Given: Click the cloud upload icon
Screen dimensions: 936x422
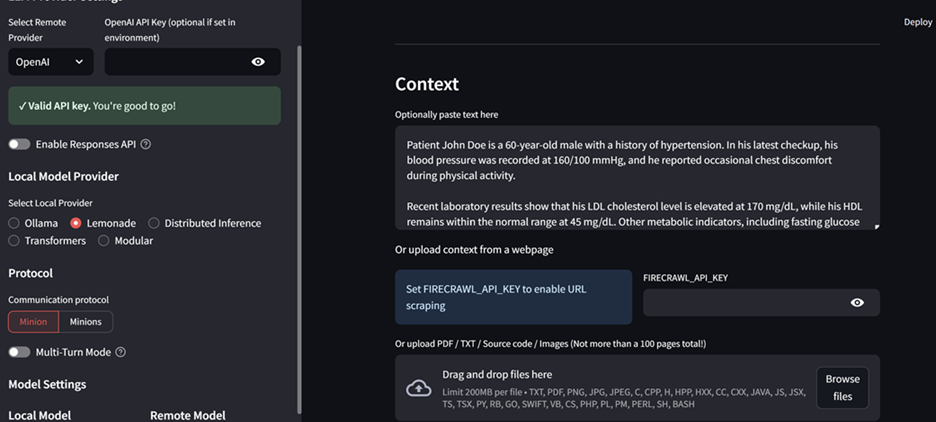Looking at the screenshot, I should coord(418,388).
